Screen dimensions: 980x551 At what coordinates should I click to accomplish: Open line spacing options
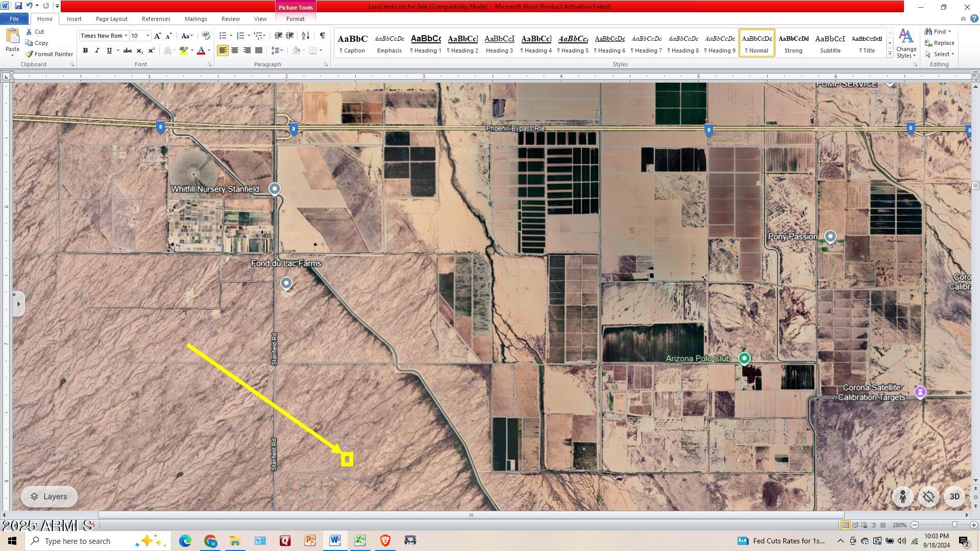pyautogui.click(x=277, y=51)
